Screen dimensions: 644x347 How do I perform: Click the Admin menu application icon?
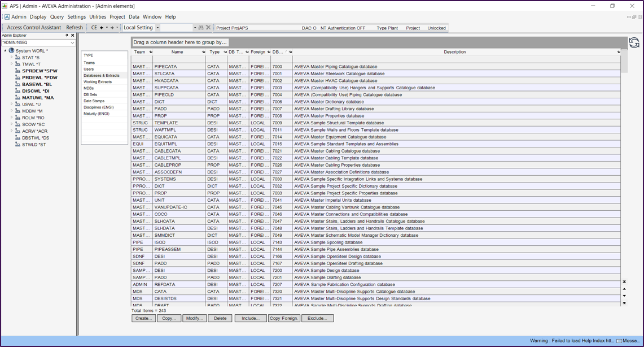[7, 17]
